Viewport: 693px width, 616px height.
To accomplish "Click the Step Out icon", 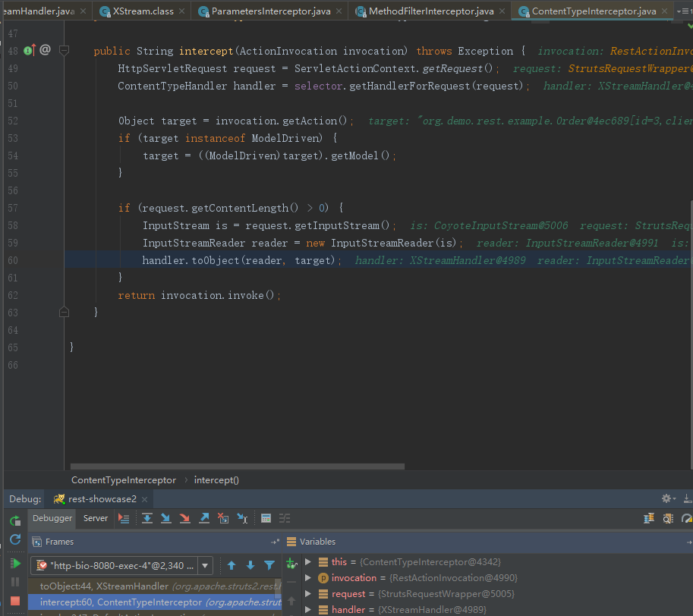I will [x=204, y=518].
